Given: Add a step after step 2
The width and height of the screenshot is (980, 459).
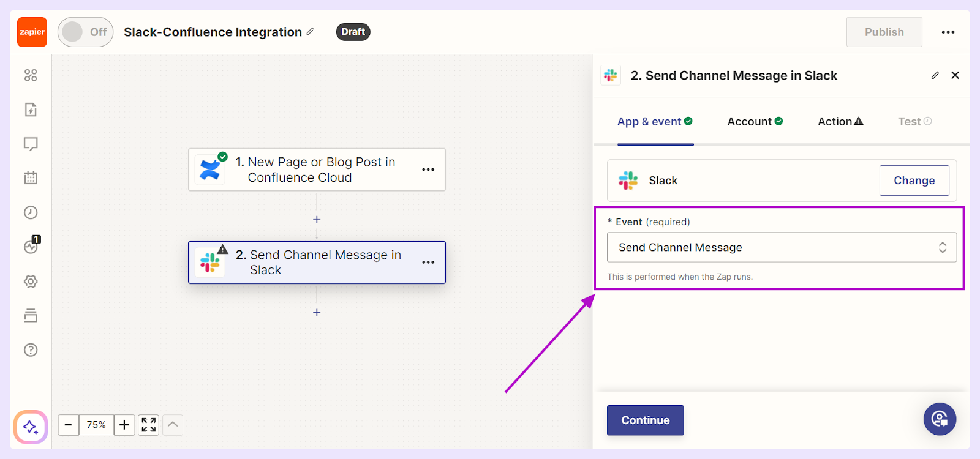Looking at the screenshot, I should [x=317, y=312].
